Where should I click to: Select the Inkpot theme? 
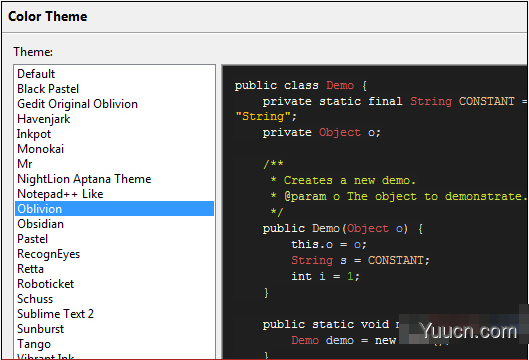(114, 134)
